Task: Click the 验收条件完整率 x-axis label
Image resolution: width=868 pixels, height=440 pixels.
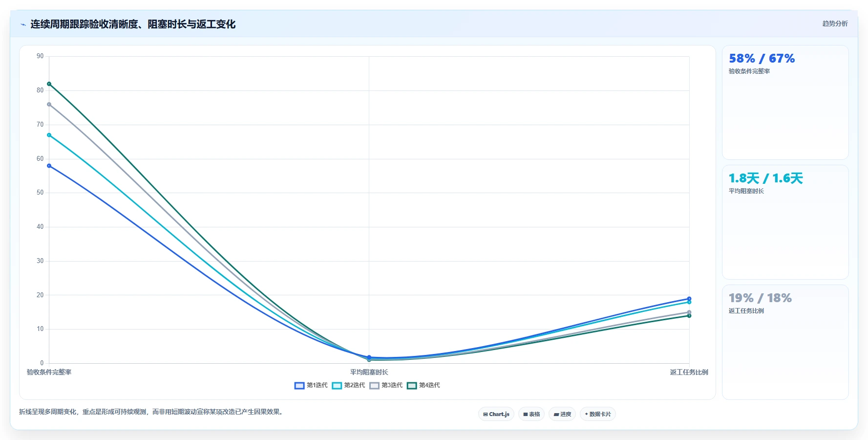Action: (49, 372)
